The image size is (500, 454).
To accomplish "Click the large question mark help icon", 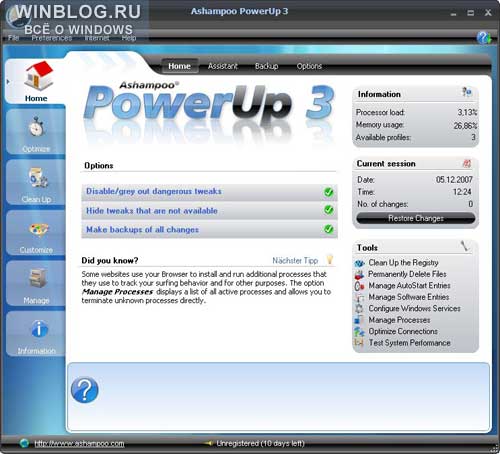I will (x=85, y=390).
